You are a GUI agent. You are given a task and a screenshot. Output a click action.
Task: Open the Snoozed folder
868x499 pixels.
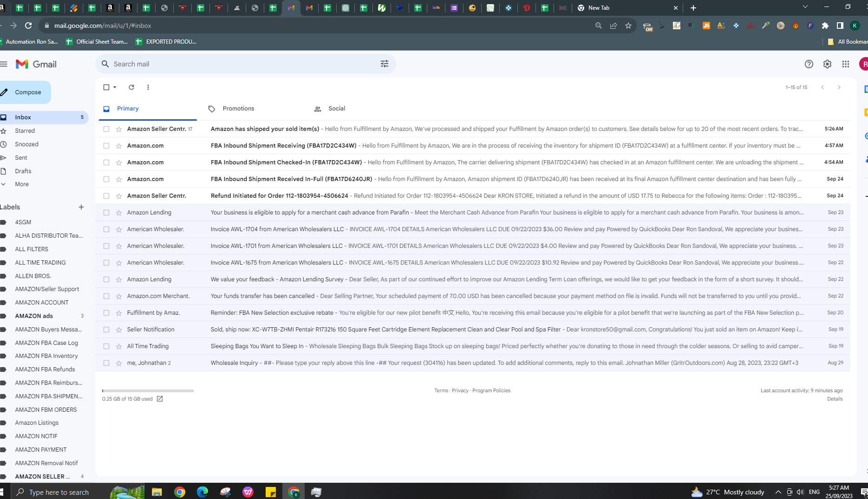pos(26,144)
